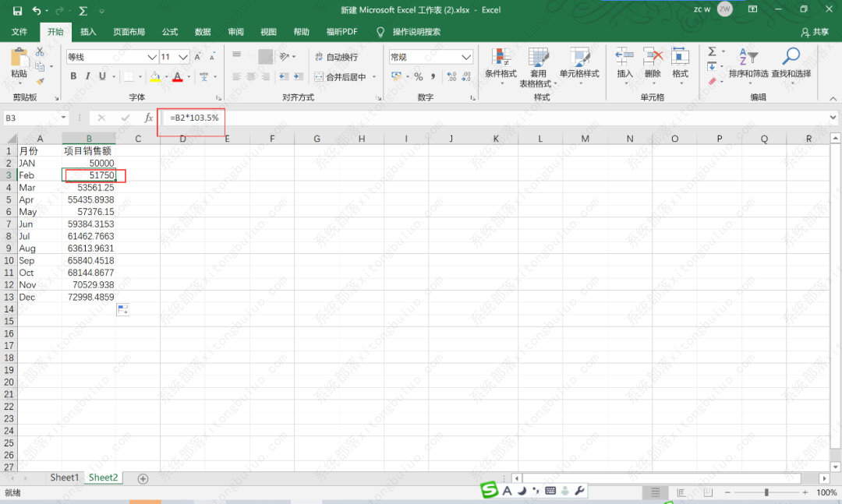Click the comma style number icon

click(433, 76)
